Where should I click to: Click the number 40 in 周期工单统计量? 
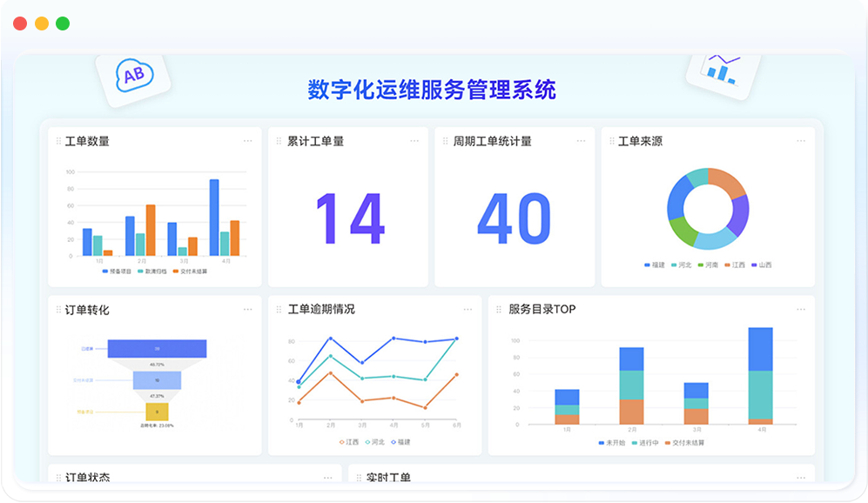[514, 218]
